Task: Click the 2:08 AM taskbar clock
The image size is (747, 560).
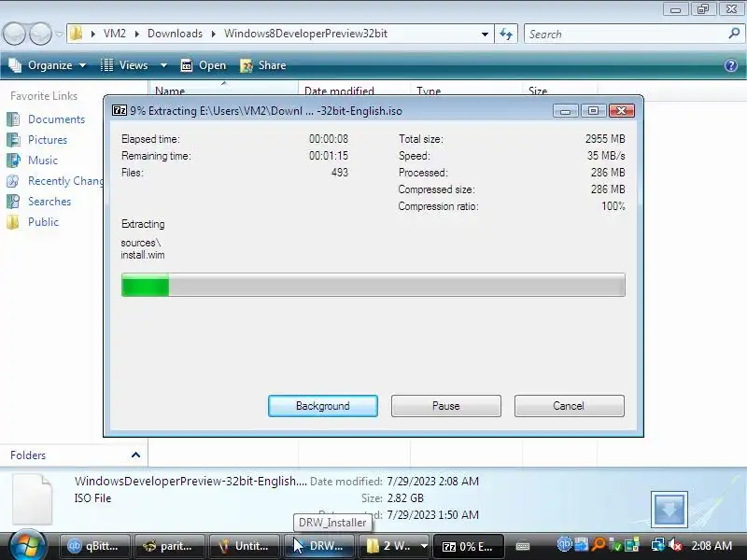Action: [x=712, y=545]
